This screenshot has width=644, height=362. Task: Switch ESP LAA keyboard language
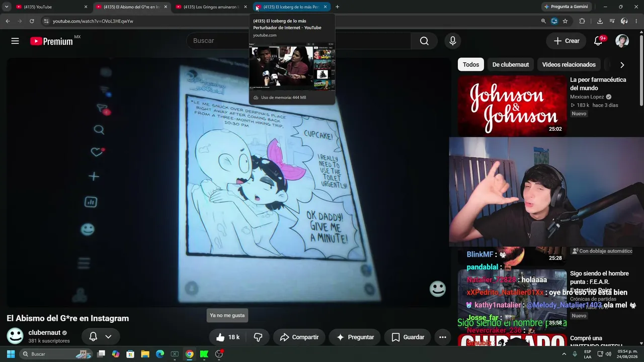pyautogui.click(x=588, y=354)
